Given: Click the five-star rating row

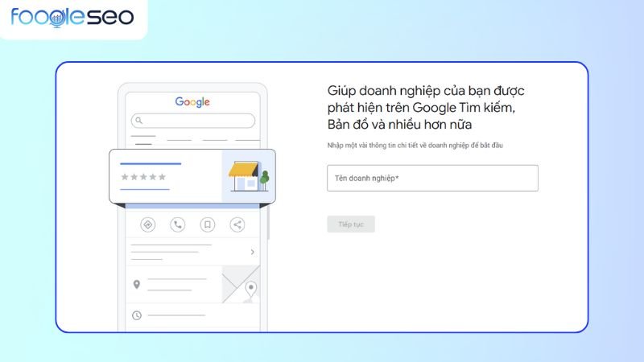Looking at the screenshot, I should 143,177.
